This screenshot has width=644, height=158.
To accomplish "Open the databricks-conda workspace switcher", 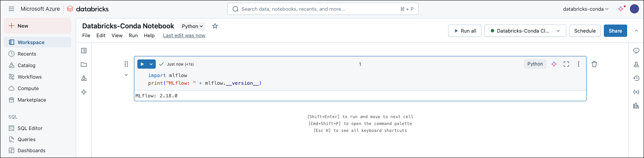I will point(585,9).
